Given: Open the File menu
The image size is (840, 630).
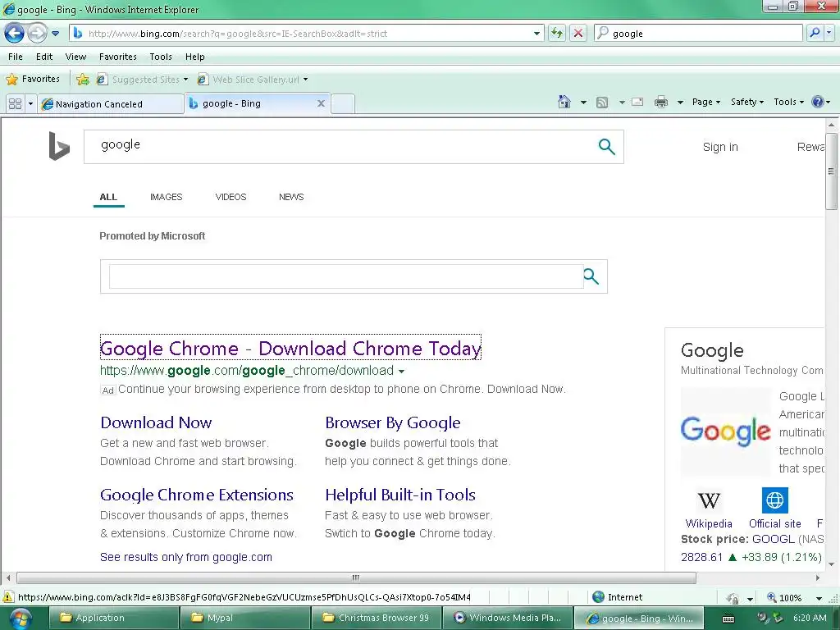Looking at the screenshot, I should [x=16, y=57].
